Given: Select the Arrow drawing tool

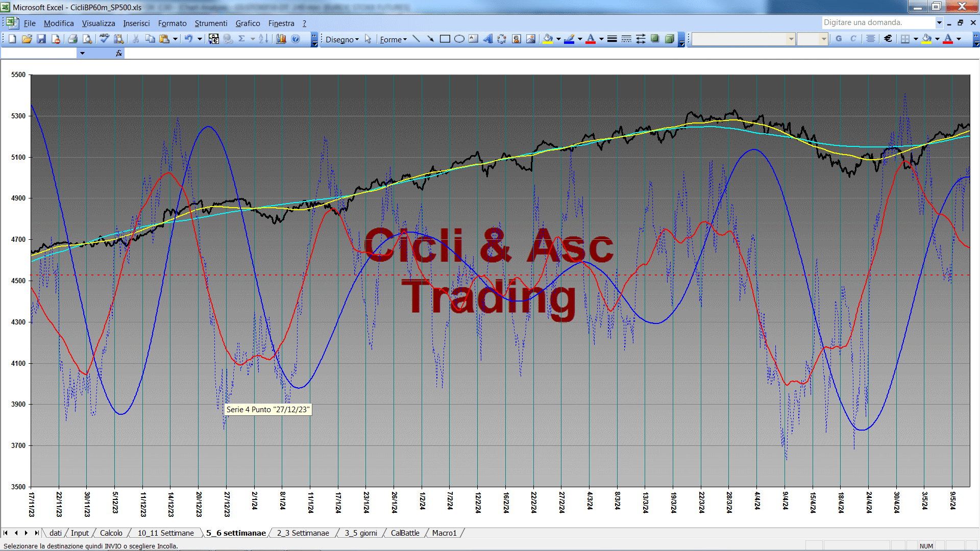Looking at the screenshot, I should click(430, 39).
